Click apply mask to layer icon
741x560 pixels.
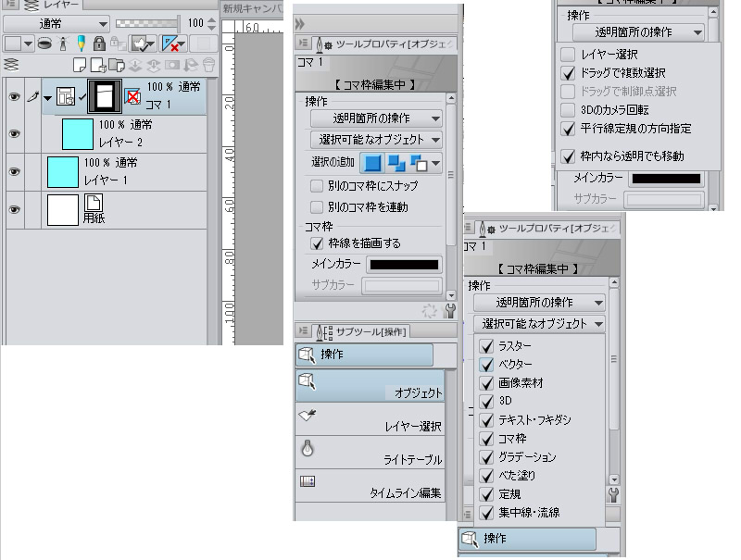(191, 65)
